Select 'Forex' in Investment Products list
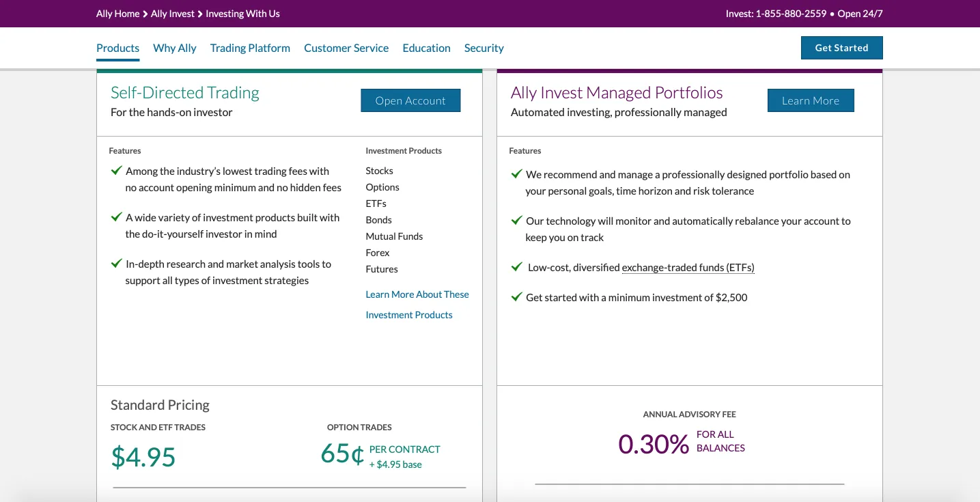980x502 pixels. pos(378,253)
